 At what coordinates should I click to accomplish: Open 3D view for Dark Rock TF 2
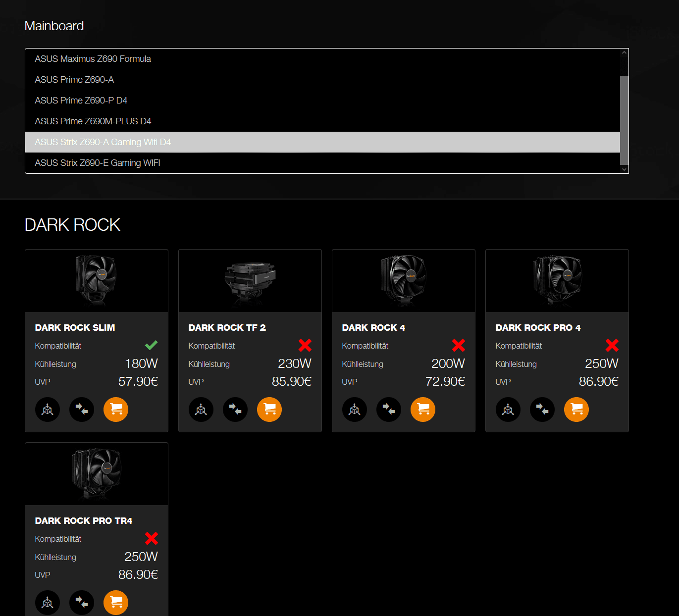click(x=201, y=410)
